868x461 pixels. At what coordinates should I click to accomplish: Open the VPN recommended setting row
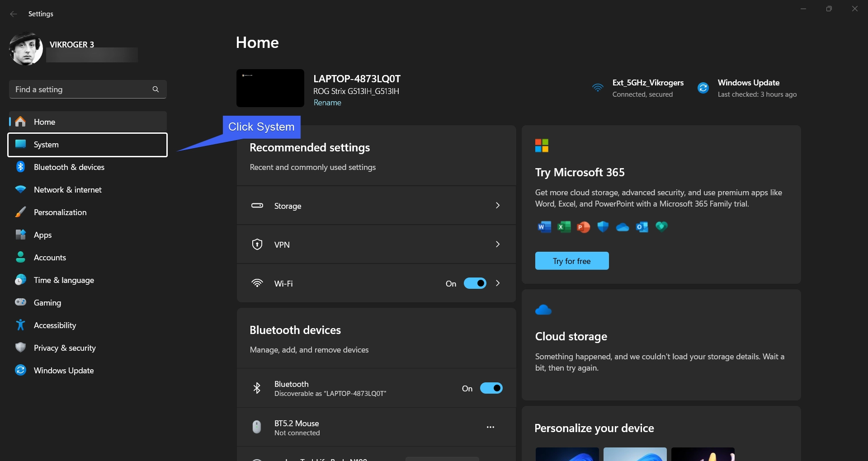376,245
